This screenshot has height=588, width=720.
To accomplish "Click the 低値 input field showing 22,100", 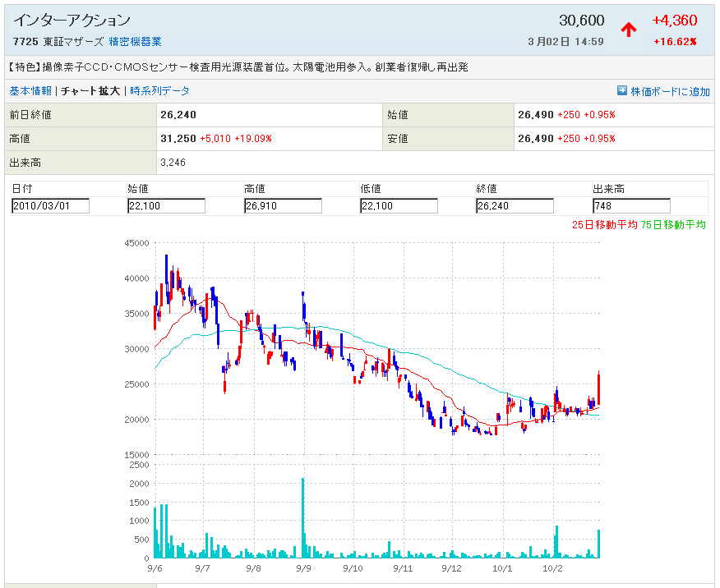I will 399,206.
